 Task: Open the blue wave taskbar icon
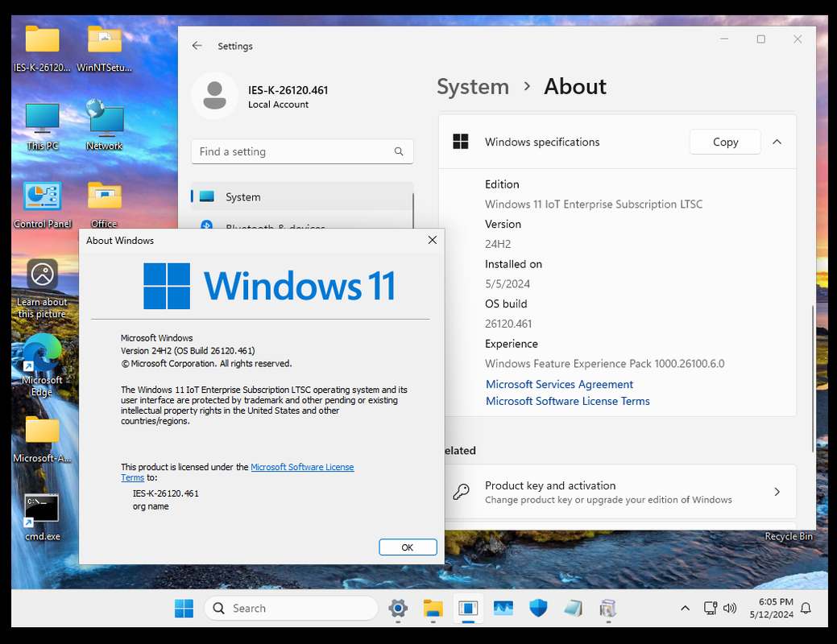pos(503,609)
